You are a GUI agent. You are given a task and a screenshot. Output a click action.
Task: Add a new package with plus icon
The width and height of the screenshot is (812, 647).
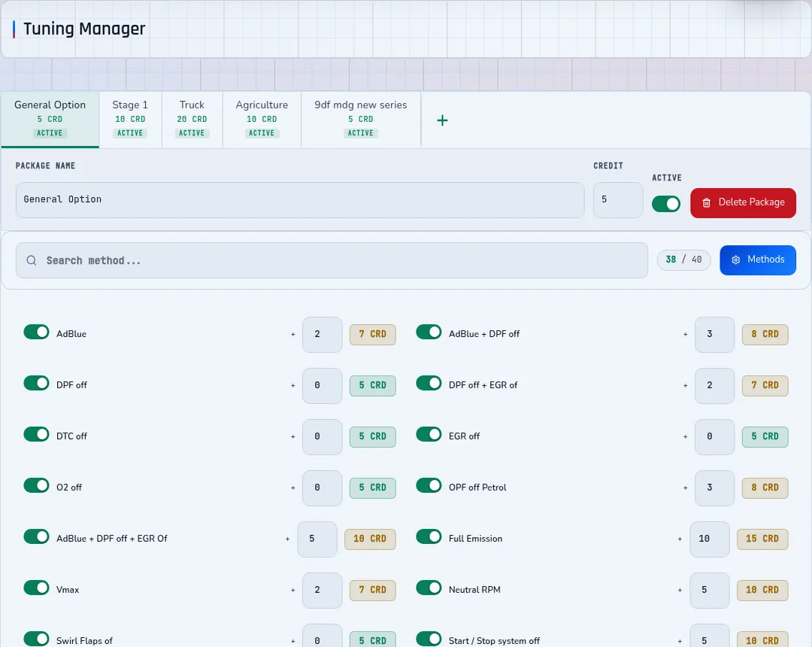[442, 120]
